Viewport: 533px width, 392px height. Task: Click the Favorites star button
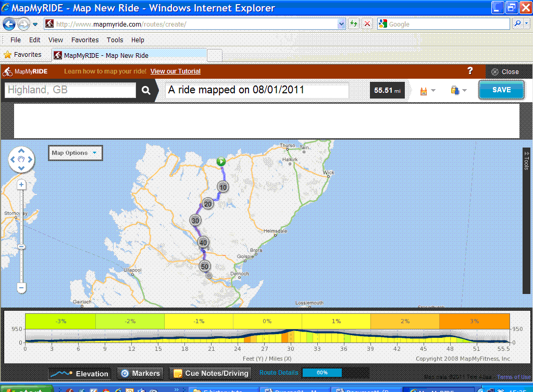22,55
